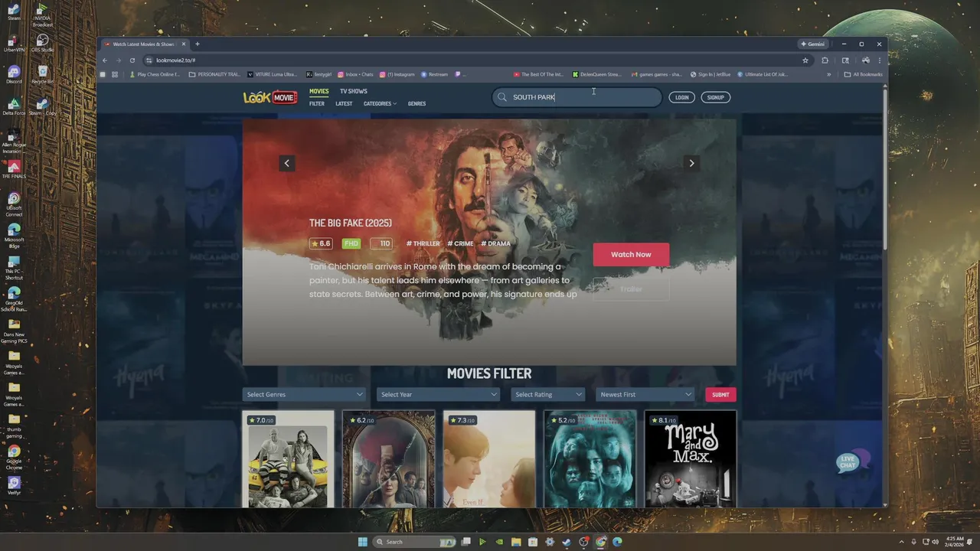
Task: Switch to TV Shows tab
Action: pyautogui.click(x=354, y=91)
